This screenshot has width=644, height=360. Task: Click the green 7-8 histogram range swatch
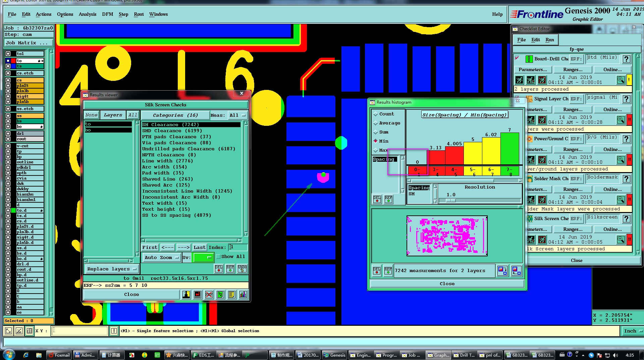click(x=509, y=171)
